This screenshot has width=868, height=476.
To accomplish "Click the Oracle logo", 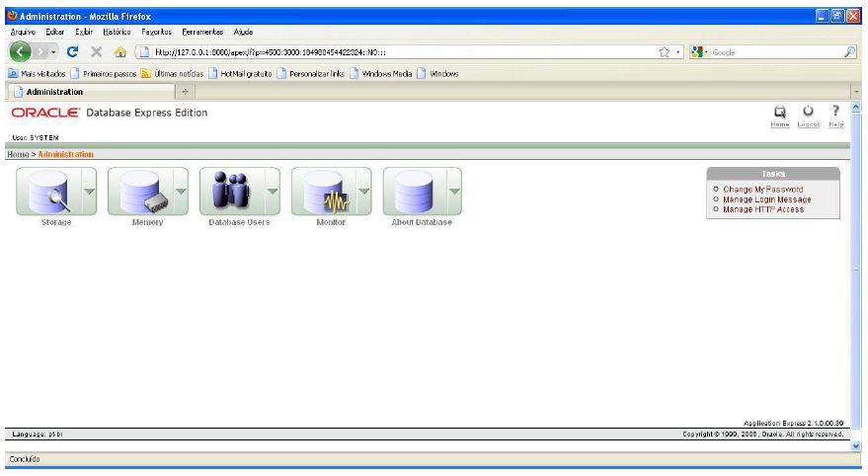I will (x=45, y=113).
